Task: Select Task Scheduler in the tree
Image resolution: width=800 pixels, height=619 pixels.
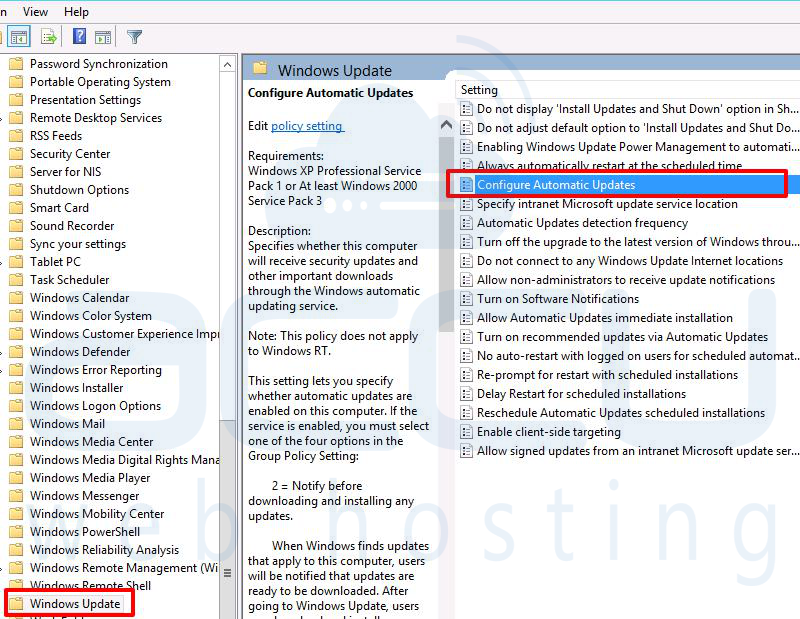Action: pyautogui.click(x=69, y=280)
